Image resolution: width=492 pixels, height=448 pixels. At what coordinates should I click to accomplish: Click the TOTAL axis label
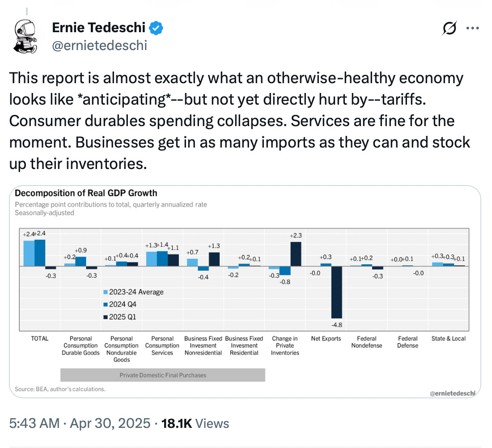click(x=39, y=339)
